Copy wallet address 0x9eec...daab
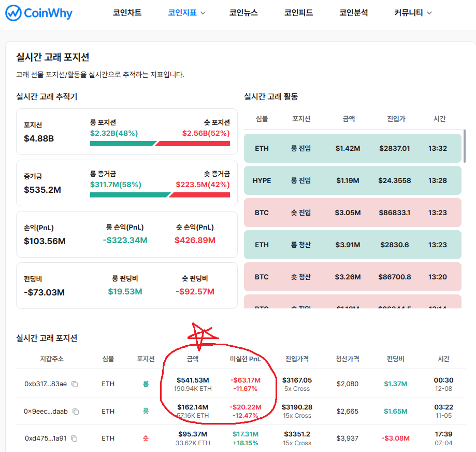 coord(76,412)
